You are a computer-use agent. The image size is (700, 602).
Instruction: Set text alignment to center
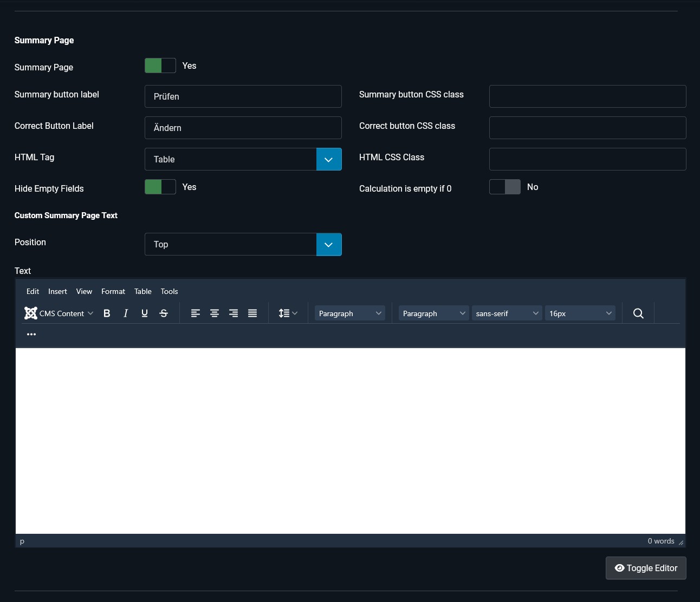(215, 313)
